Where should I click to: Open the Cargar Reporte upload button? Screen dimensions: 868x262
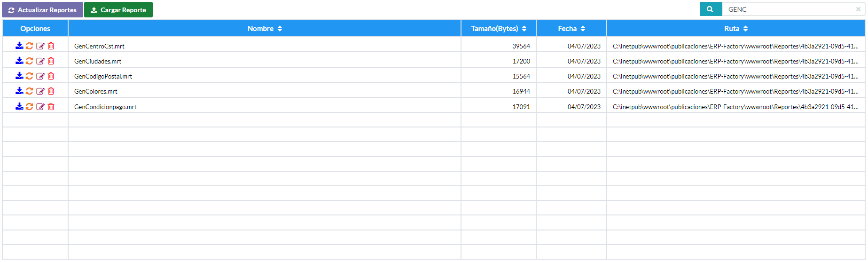tap(118, 10)
